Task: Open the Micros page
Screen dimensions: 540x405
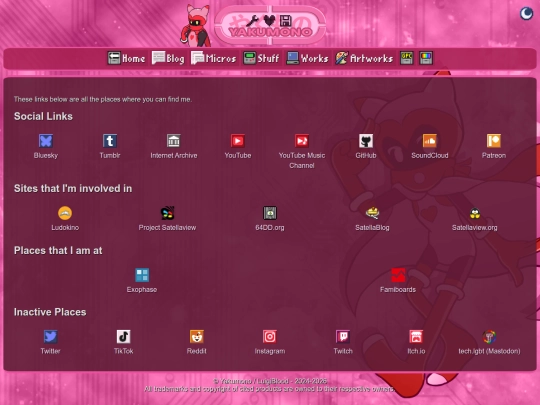Action: (214, 58)
